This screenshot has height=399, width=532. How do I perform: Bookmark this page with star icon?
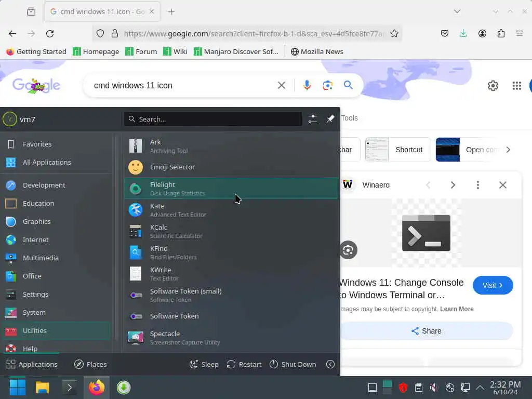(394, 33)
